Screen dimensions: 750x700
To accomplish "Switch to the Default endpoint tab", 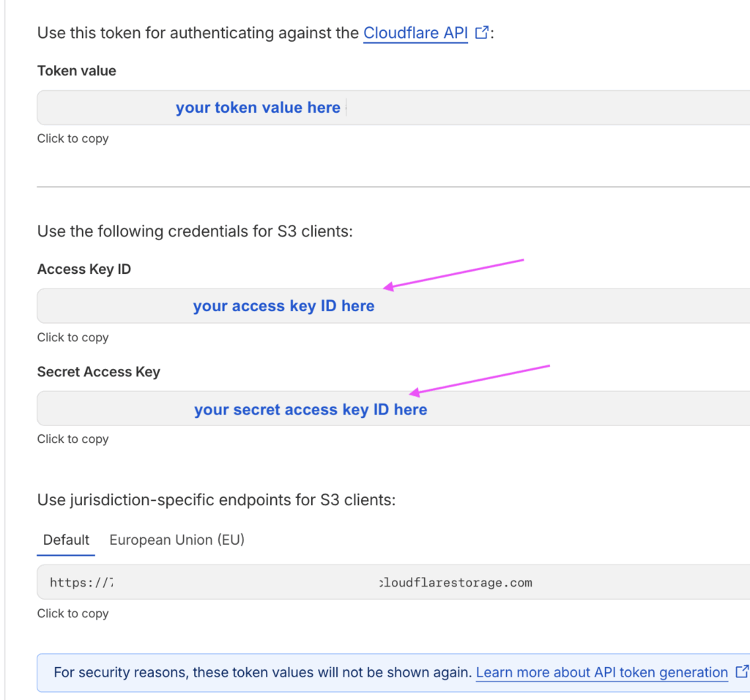I will point(66,540).
